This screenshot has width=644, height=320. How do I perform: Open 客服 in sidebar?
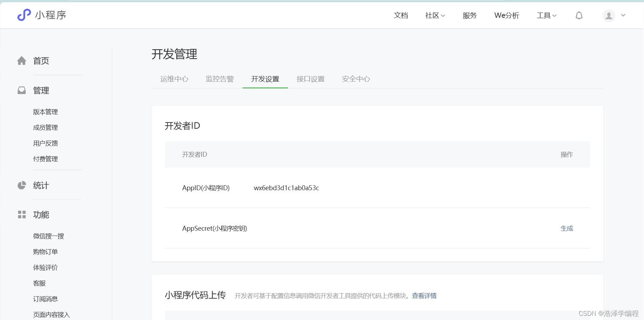coord(39,283)
